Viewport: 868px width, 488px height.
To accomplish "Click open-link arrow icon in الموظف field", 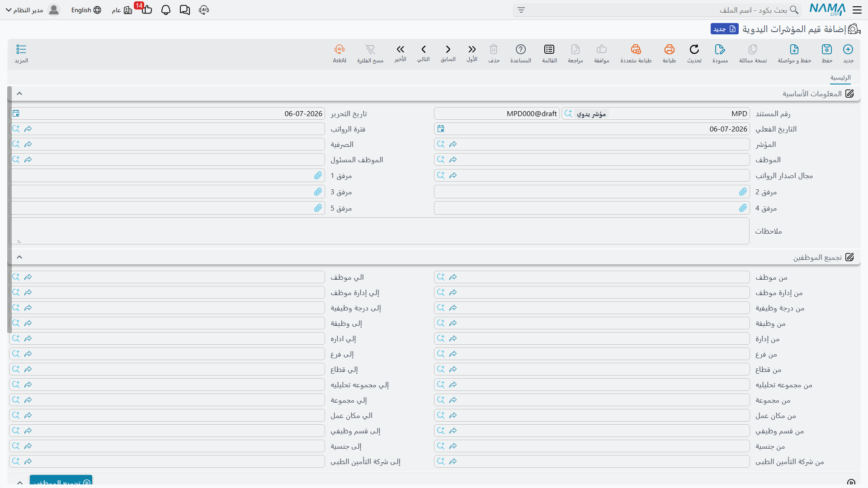I will [453, 160].
